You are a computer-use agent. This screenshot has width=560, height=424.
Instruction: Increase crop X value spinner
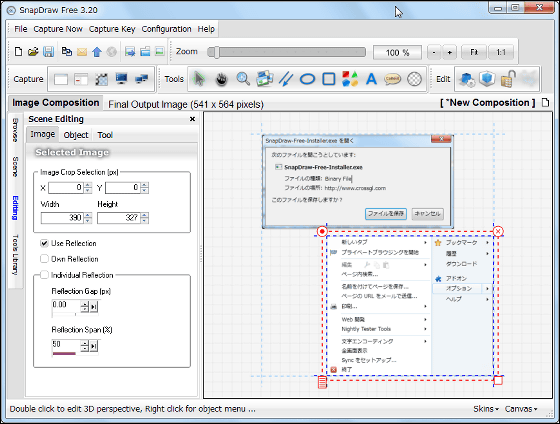coord(88,185)
